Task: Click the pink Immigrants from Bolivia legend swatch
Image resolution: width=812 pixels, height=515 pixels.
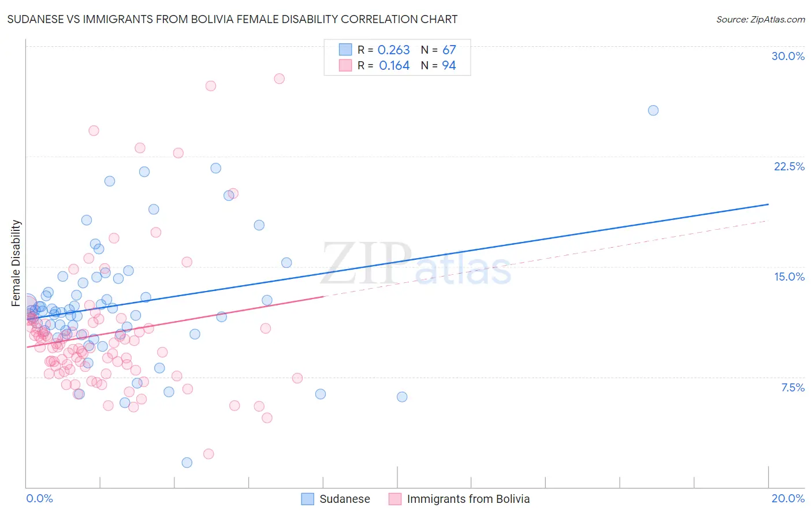Action: pyautogui.click(x=395, y=499)
